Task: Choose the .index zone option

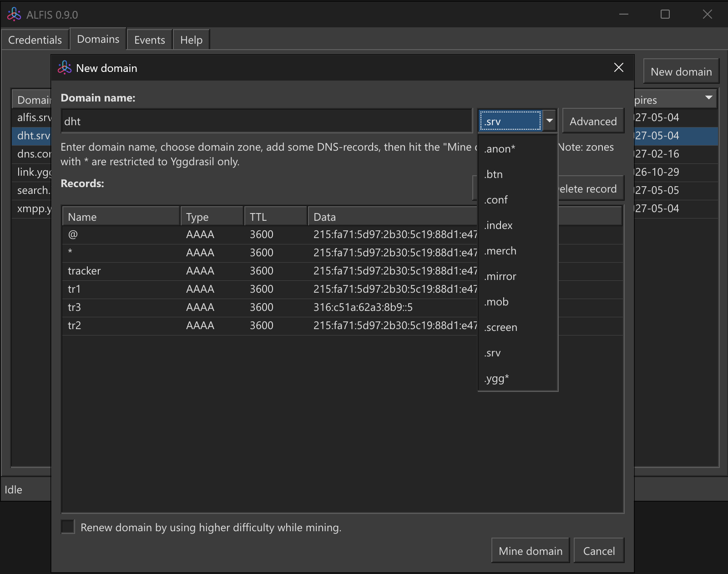Action: [518, 225]
